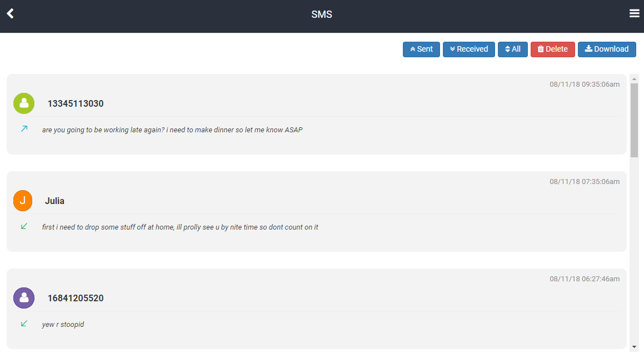Image resolution: width=644 pixels, height=353 pixels.
Task: Click incoming arrow icon on Julia's message
Action: [x=24, y=226]
